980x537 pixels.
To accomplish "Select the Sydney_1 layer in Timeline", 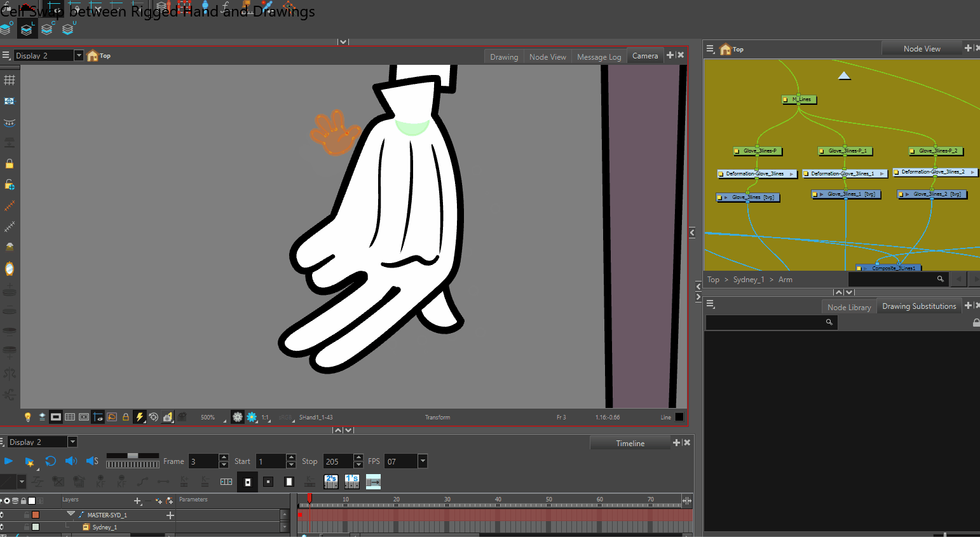I will pos(105,527).
